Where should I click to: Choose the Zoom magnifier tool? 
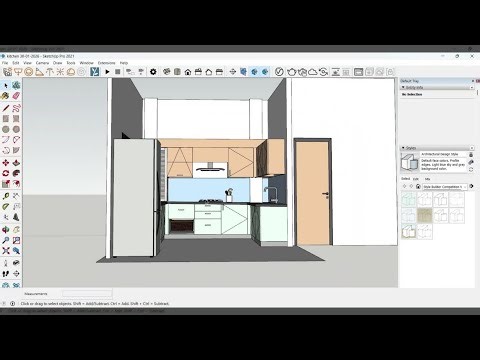coord(6,240)
